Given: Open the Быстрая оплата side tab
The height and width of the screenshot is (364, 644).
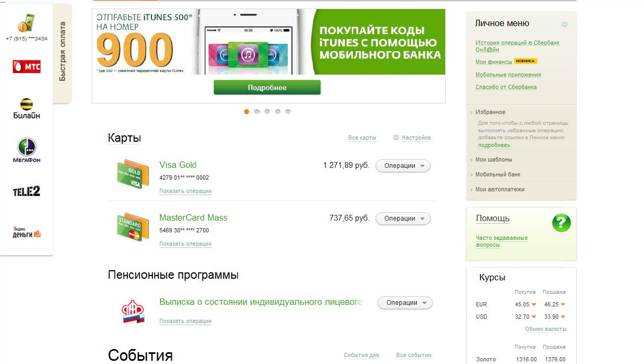Looking at the screenshot, I should click(62, 52).
